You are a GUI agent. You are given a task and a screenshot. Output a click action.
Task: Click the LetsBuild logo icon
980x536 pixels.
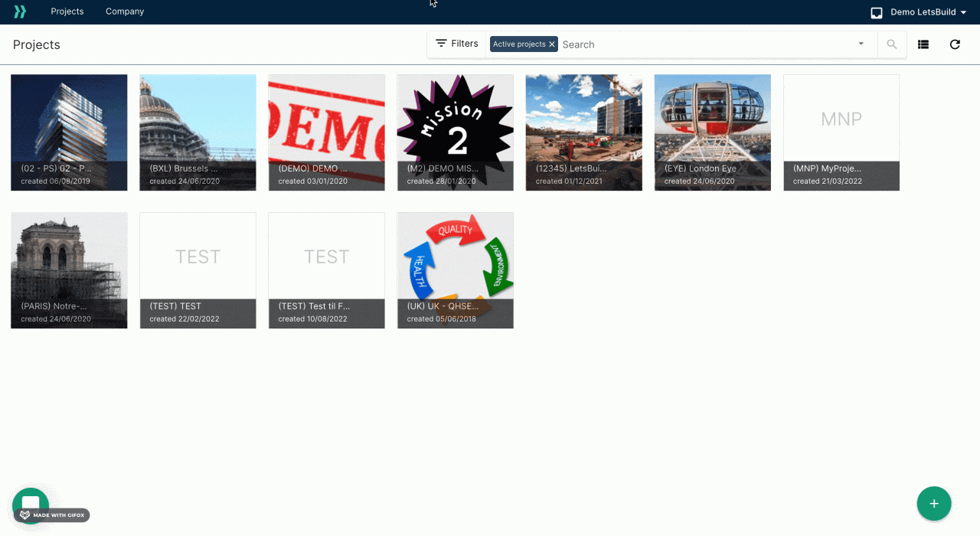[x=20, y=11]
